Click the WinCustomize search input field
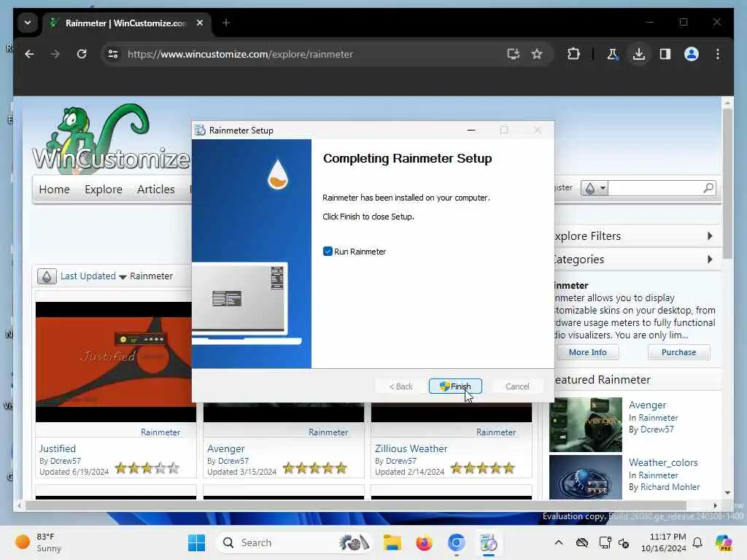This screenshot has width=747, height=560. pyautogui.click(x=655, y=188)
